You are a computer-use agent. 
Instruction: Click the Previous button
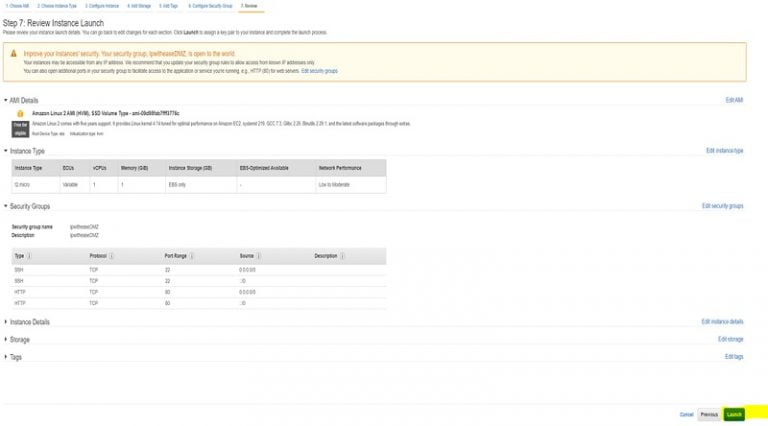pyautogui.click(x=709, y=414)
